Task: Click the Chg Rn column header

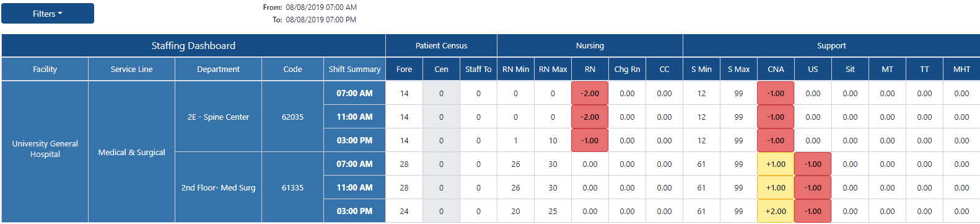Action: point(627,69)
